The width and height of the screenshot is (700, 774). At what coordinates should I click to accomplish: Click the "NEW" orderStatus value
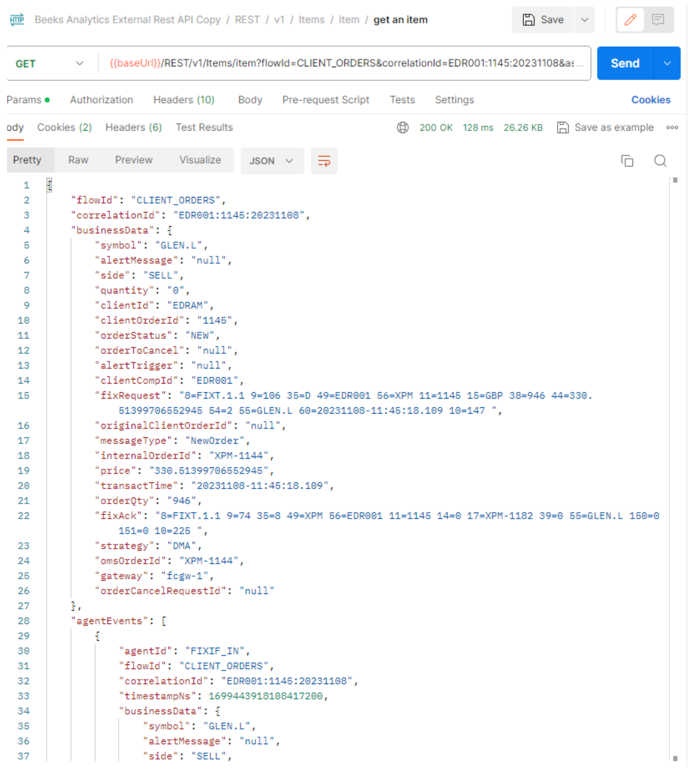tap(199, 336)
